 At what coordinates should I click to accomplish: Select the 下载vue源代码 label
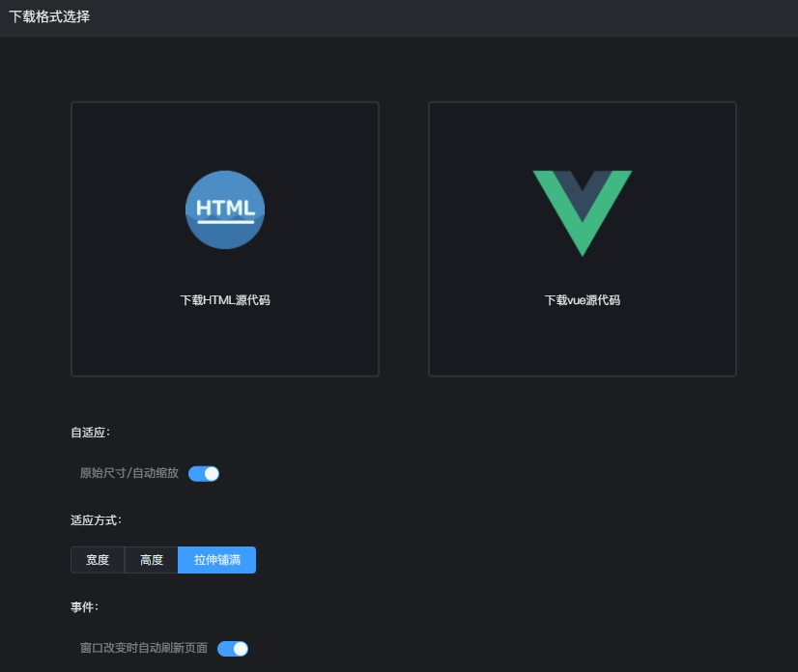click(583, 300)
